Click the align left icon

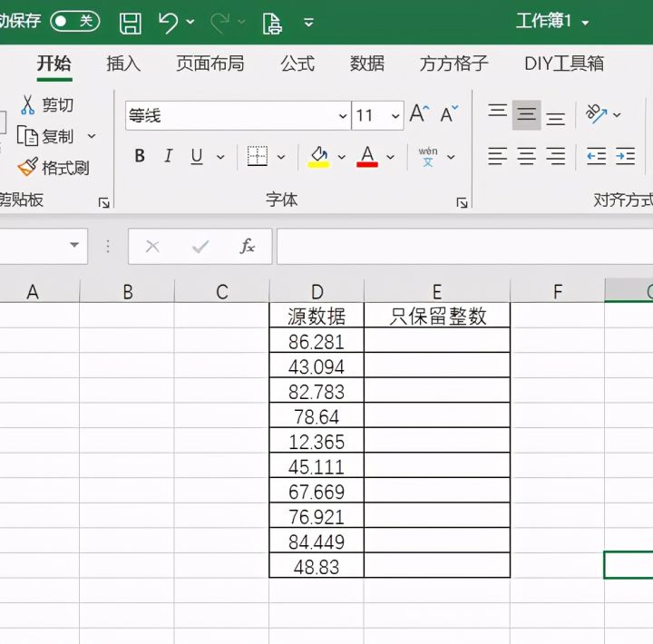pos(498,156)
